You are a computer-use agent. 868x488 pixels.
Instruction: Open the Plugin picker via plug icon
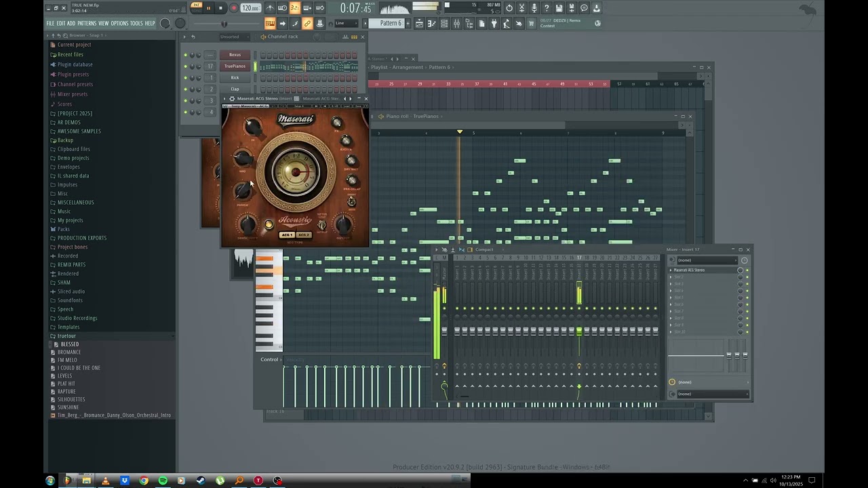pyautogui.click(x=494, y=24)
